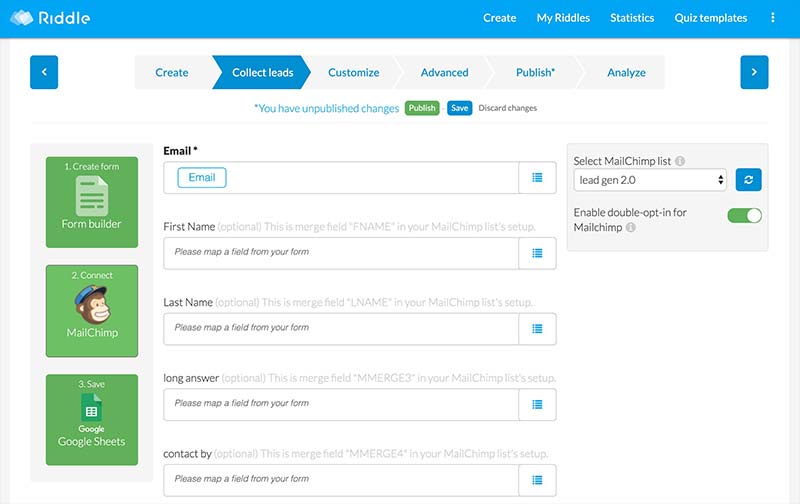Open Statistics in top navigation
The image size is (800, 504).
coord(632,18)
